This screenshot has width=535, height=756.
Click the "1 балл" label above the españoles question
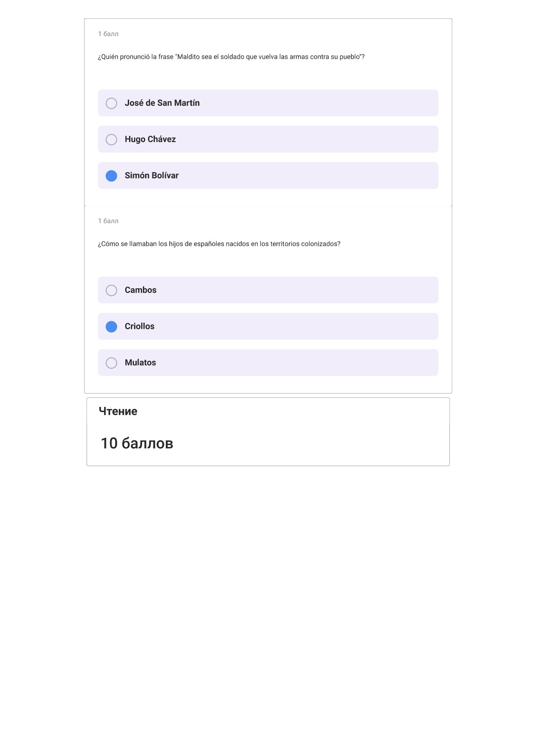(108, 221)
